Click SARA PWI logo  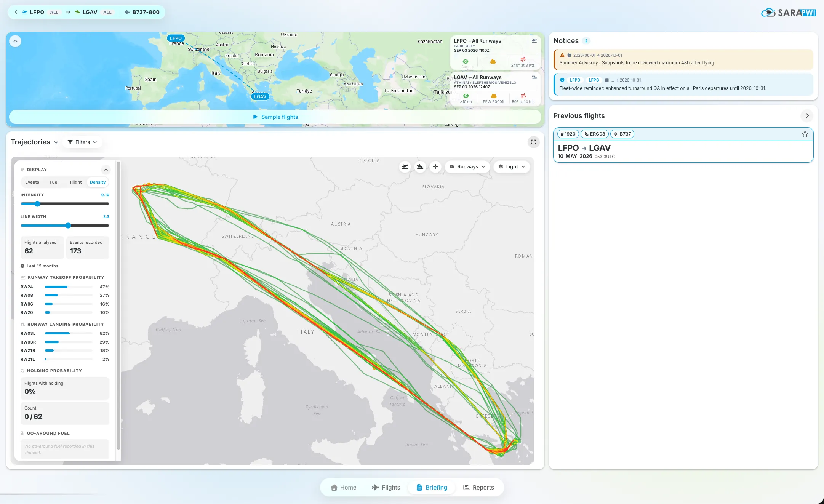pyautogui.click(x=789, y=13)
